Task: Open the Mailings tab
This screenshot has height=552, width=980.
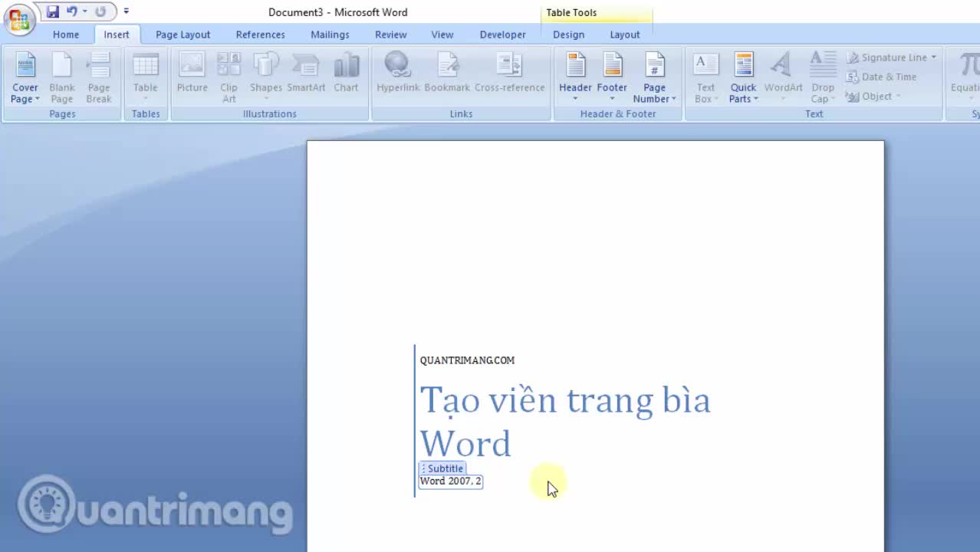Action: (330, 34)
